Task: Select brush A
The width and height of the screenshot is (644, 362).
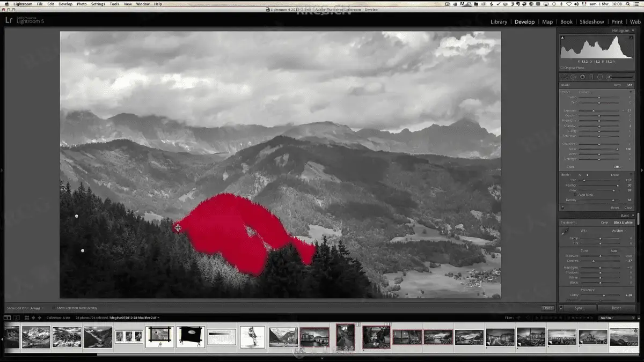Action: [x=580, y=175]
